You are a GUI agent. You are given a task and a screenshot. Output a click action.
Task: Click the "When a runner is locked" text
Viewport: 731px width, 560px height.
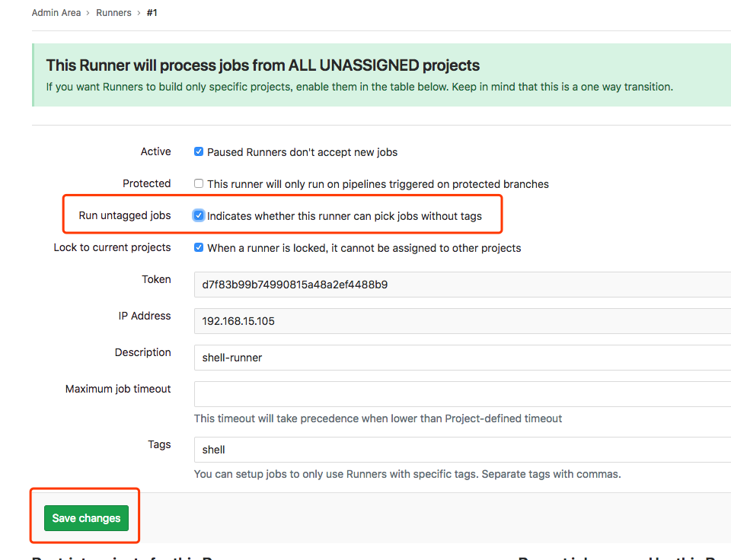(x=364, y=248)
